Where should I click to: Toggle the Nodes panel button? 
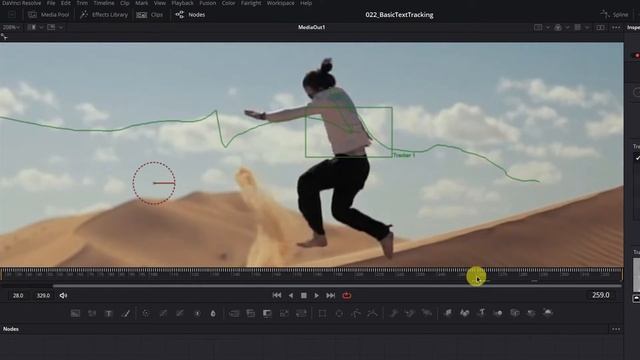coord(190,15)
